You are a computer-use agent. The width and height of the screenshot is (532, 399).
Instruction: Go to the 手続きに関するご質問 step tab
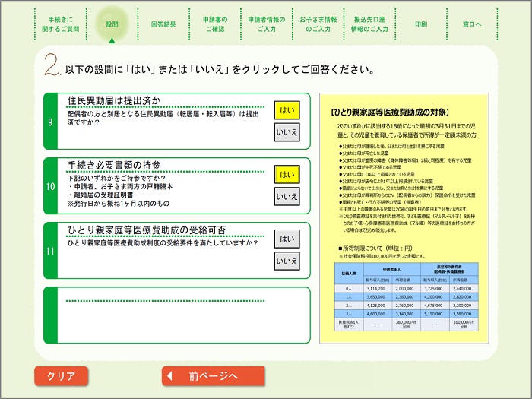[x=63, y=24]
